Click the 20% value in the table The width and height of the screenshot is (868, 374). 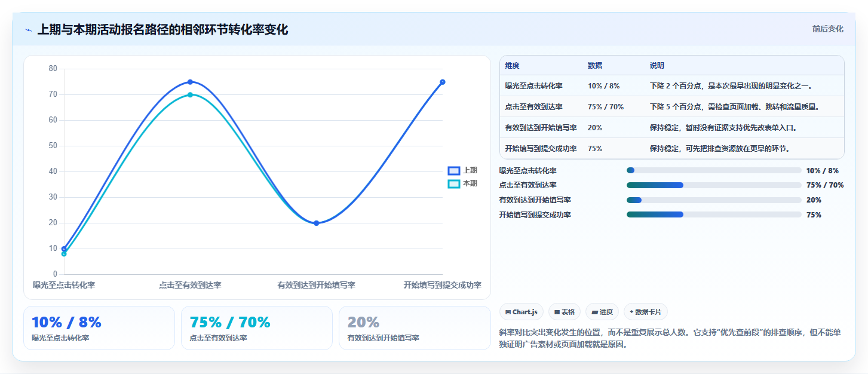tap(595, 128)
